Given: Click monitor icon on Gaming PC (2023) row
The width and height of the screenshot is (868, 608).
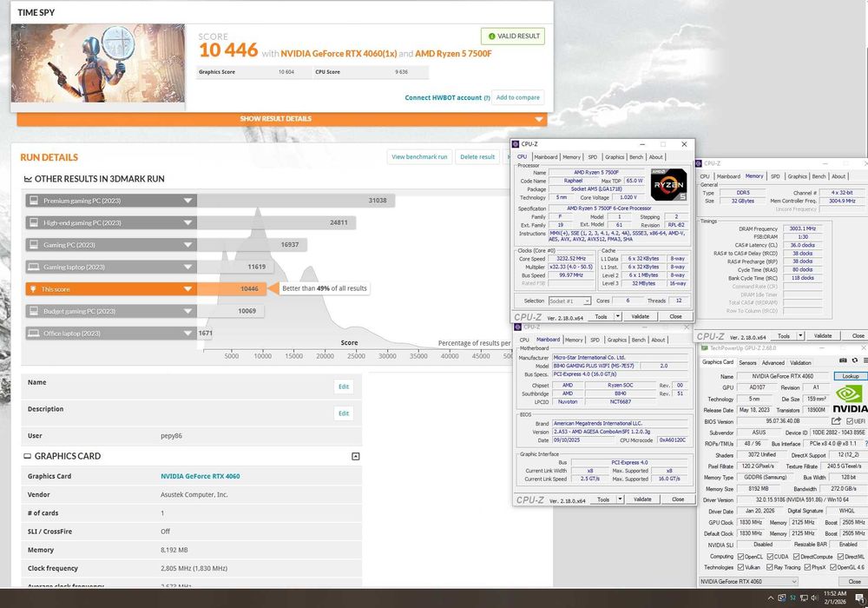Looking at the screenshot, I should 34,245.
